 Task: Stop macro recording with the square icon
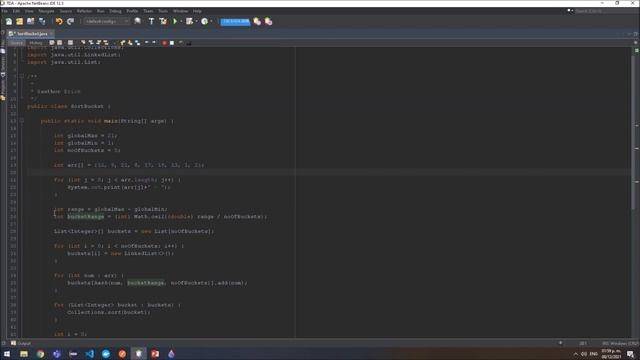(172, 42)
